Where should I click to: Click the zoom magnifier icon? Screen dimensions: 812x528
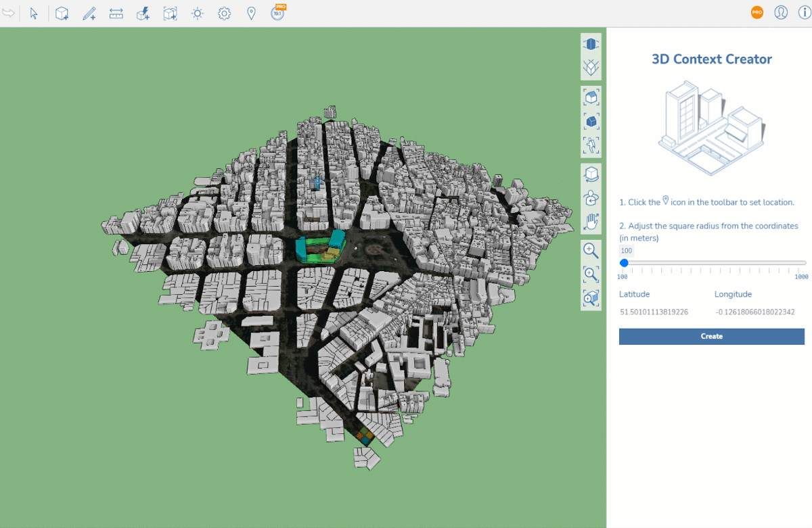pyautogui.click(x=591, y=251)
